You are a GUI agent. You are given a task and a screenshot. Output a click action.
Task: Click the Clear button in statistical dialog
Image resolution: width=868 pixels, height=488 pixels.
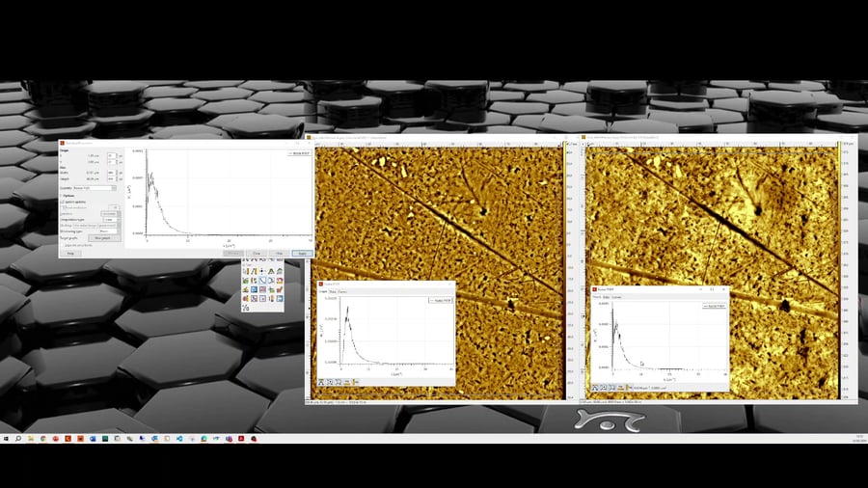pos(257,254)
